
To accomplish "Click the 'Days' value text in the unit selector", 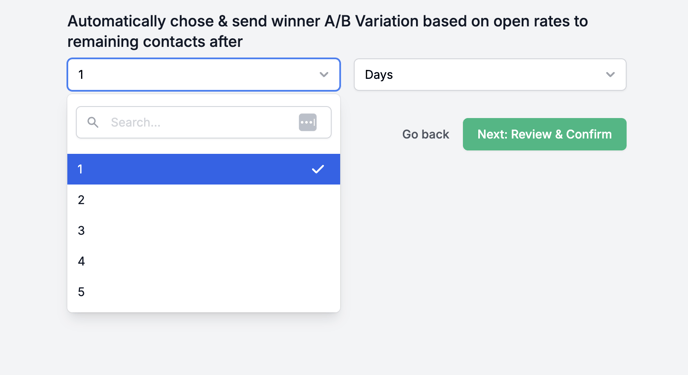I will click(379, 75).
